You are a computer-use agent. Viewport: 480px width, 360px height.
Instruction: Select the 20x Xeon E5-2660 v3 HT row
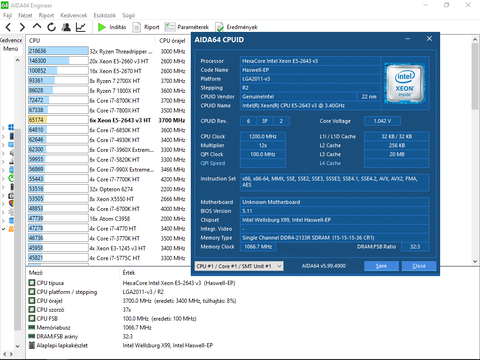pos(107,61)
